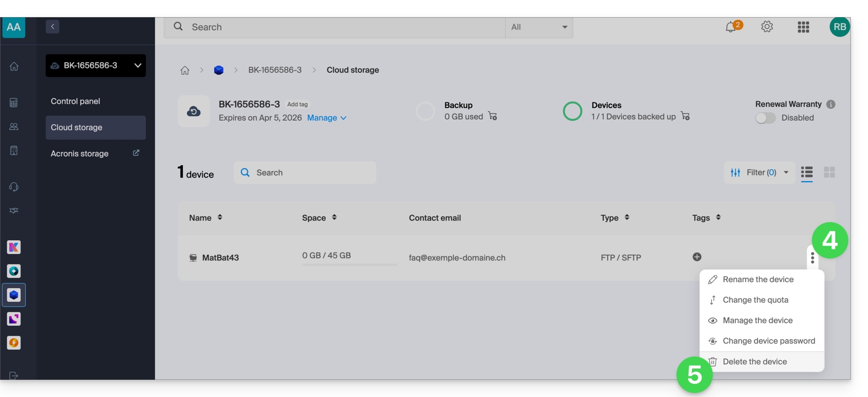Click the Backup cart icon
868x397 pixels.
pos(493,116)
